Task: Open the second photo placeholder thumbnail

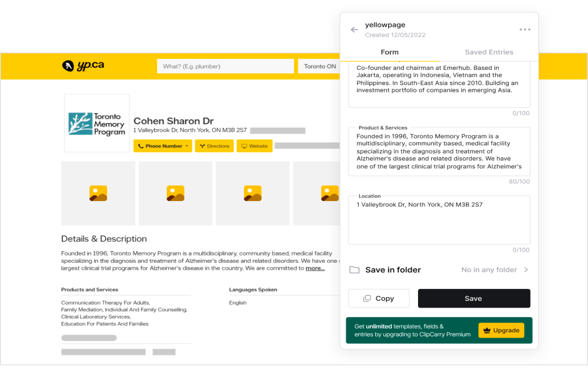Action: [x=175, y=193]
